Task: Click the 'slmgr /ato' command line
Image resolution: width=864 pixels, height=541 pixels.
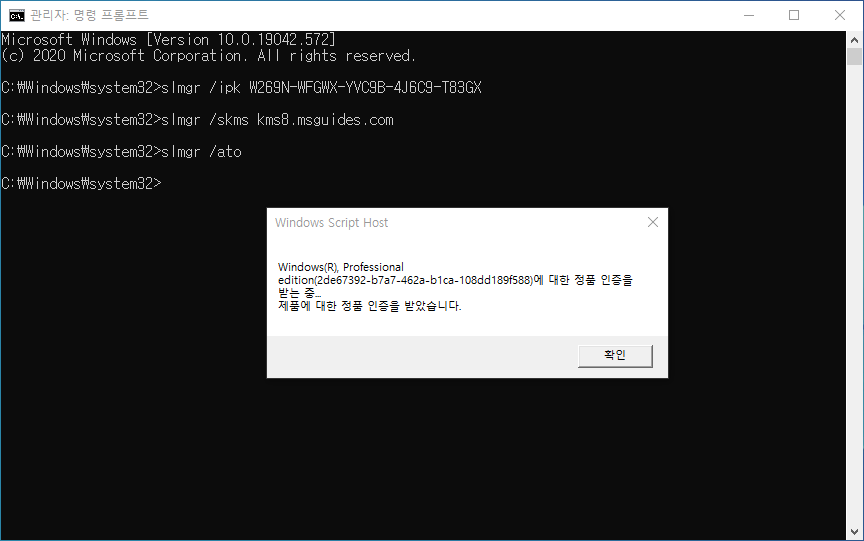Action: pos(121,152)
